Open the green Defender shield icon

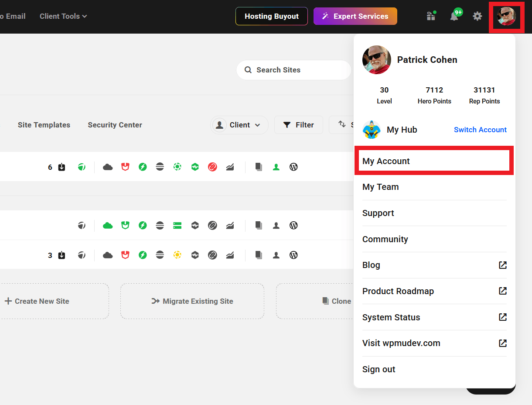click(x=125, y=225)
